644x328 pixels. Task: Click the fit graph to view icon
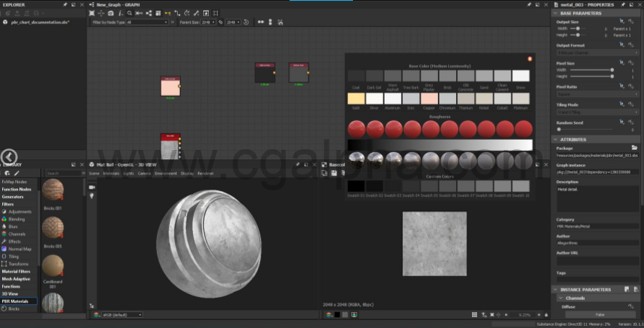click(x=91, y=13)
